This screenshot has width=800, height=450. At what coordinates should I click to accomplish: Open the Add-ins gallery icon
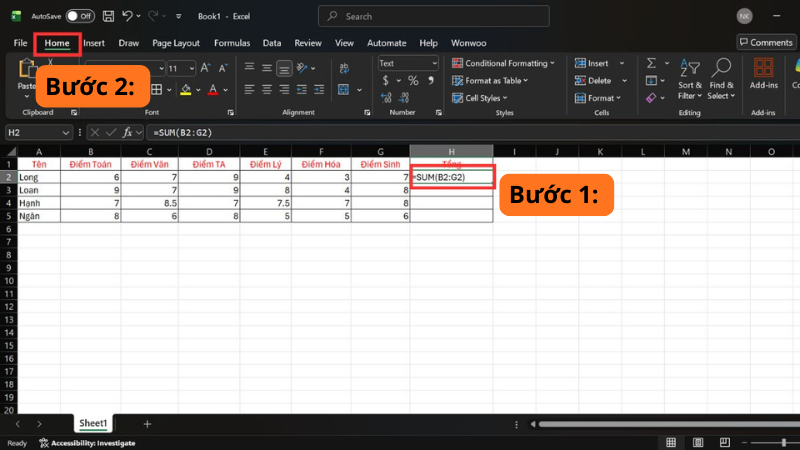pyautogui.click(x=763, y=68)
